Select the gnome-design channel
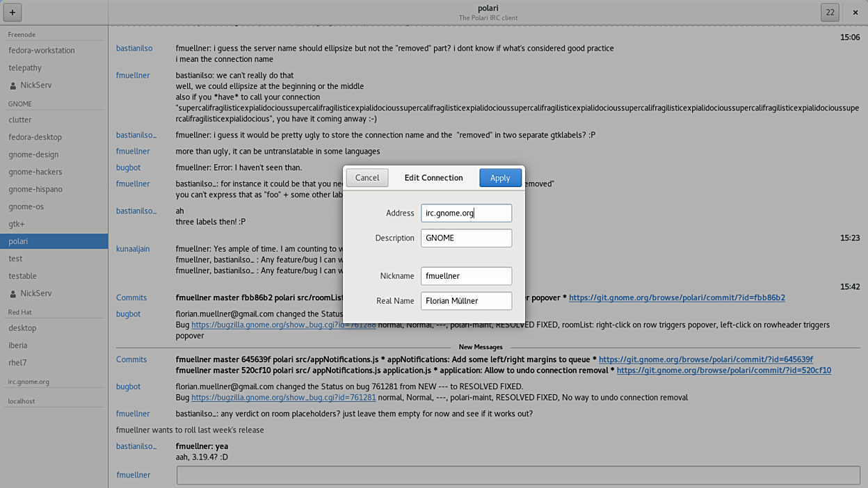Screen dimensions: 868x488 click(x=33, y=154)
